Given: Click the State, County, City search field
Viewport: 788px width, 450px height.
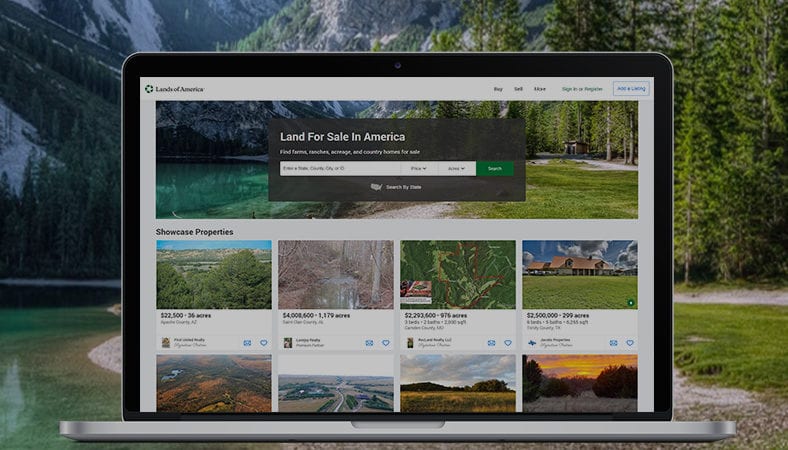Looking at the screenshot, I should tap(339, 169).
